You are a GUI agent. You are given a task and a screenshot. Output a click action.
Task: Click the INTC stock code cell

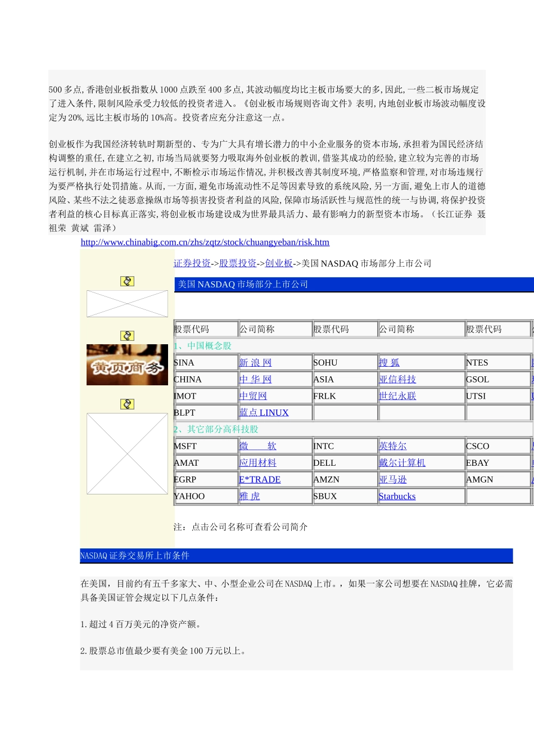point(345,446)
